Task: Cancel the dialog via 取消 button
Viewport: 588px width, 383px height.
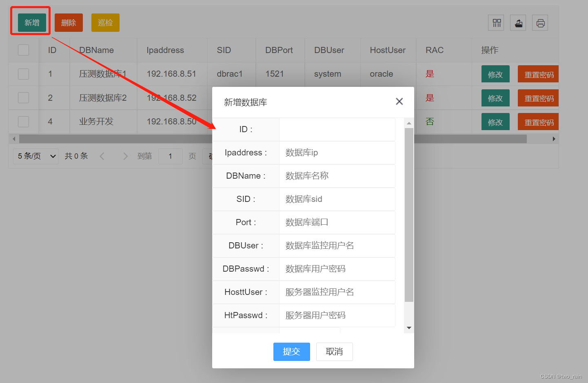Action: point(334,352)
